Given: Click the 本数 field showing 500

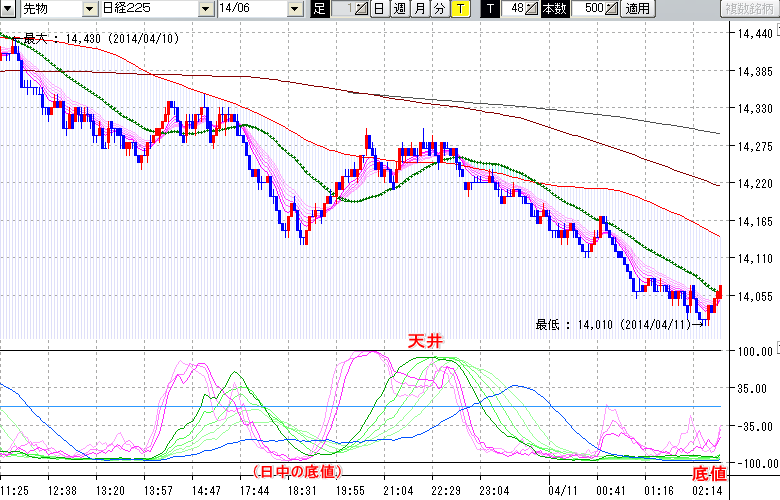Looking at the screenshot, I should click(588, 9).
